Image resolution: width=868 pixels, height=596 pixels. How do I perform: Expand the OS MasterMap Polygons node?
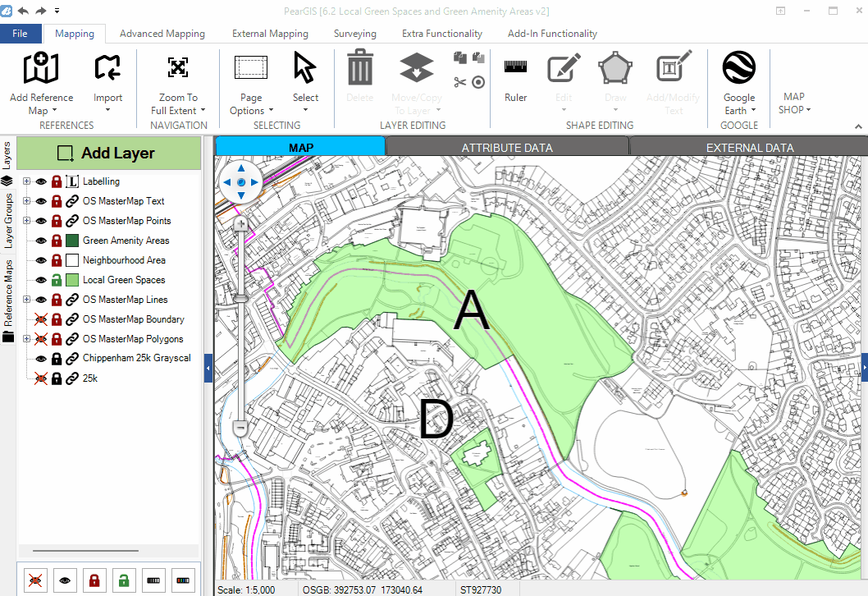click(x=26, y=338)
